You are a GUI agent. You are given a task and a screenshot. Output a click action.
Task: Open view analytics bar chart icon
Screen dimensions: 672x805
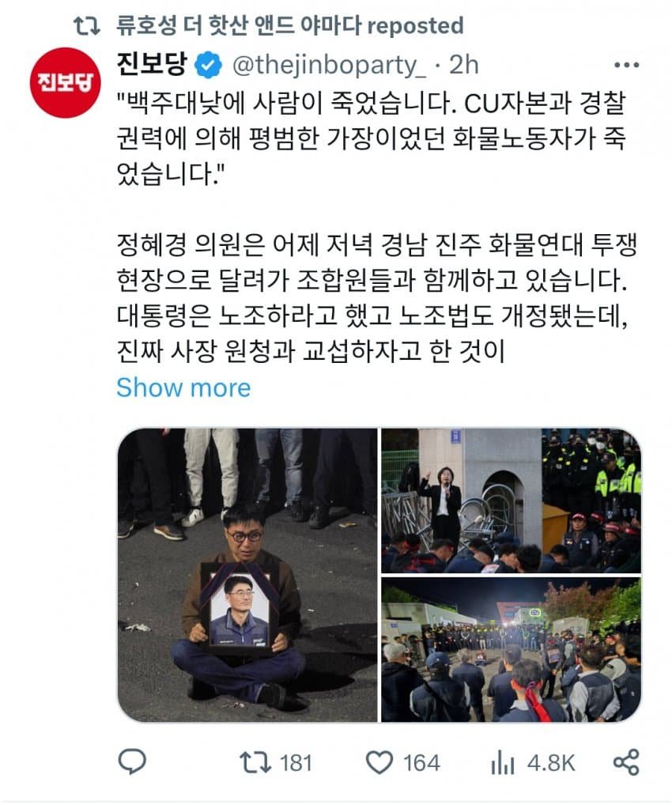pos(502,762)
